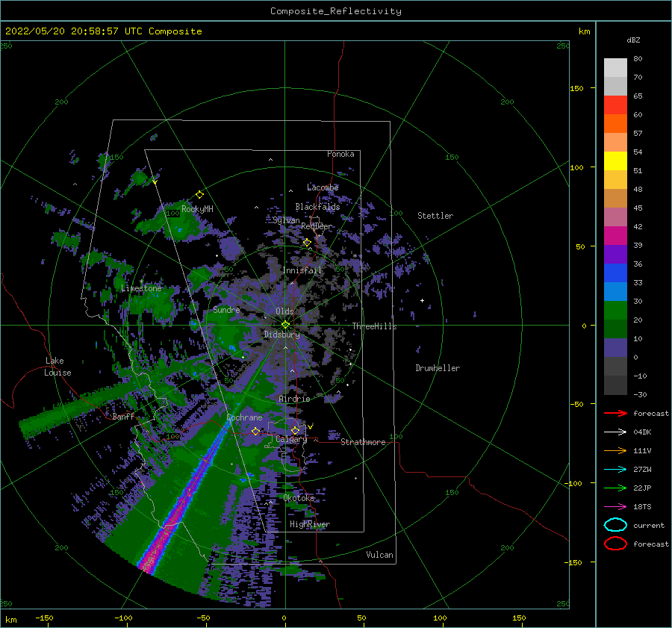Click the green 22JP arrow icon
Viewport: 672px width, 628px height.
coord(615,488)
